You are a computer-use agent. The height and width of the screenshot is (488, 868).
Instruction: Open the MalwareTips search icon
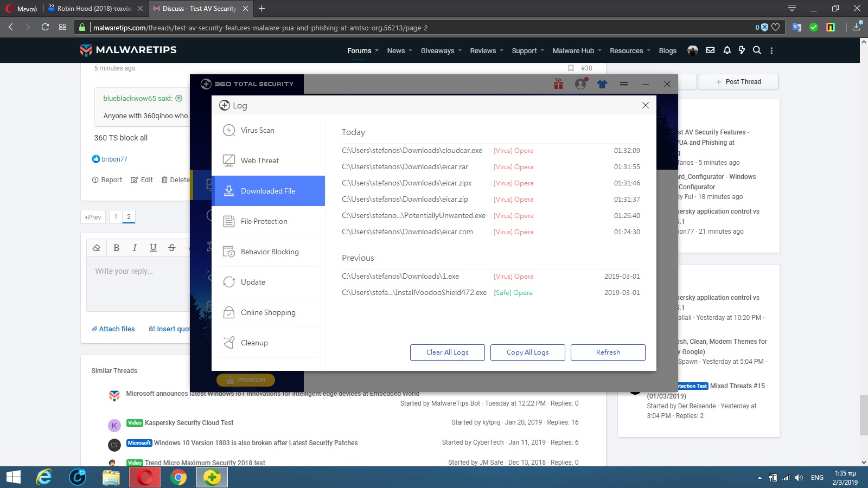coord(757,50)
